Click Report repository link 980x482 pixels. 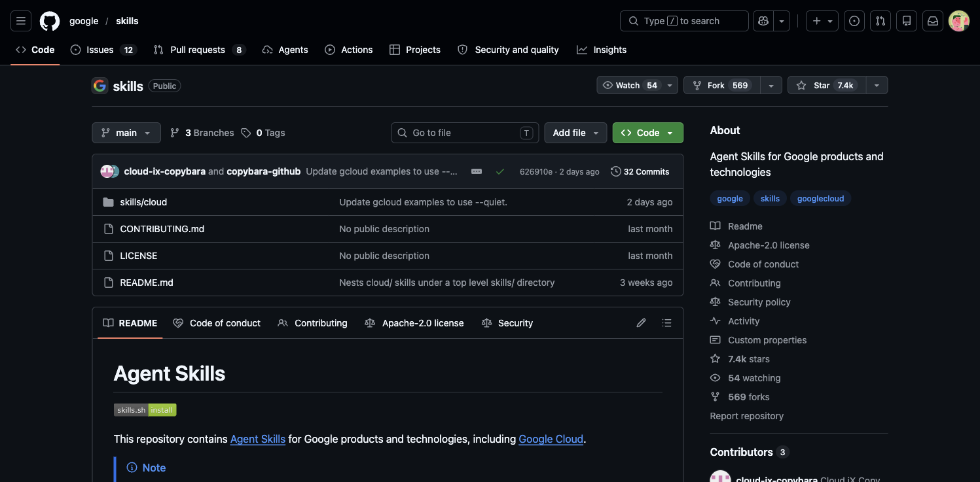coord(747,416)
